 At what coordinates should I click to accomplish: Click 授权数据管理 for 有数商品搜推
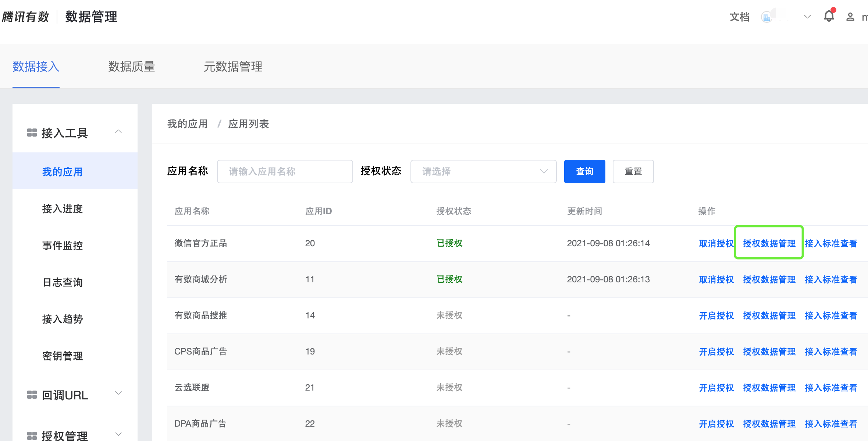[x=769, y=315]
